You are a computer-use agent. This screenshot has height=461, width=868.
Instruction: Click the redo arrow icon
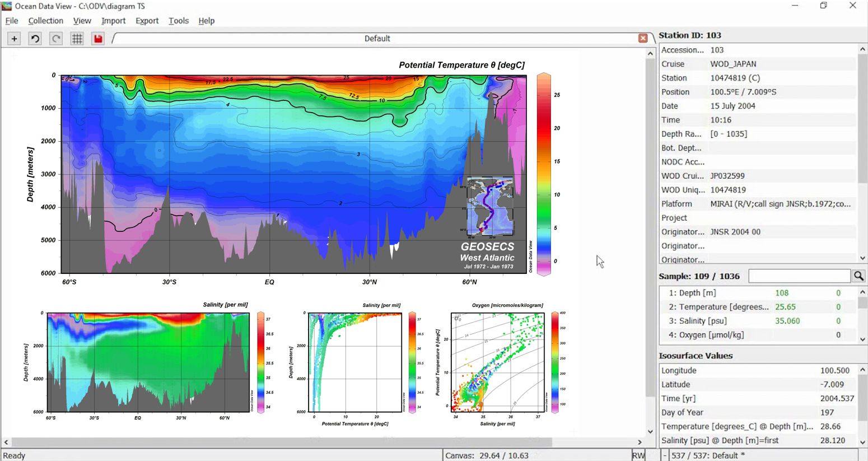click(56, 39)
